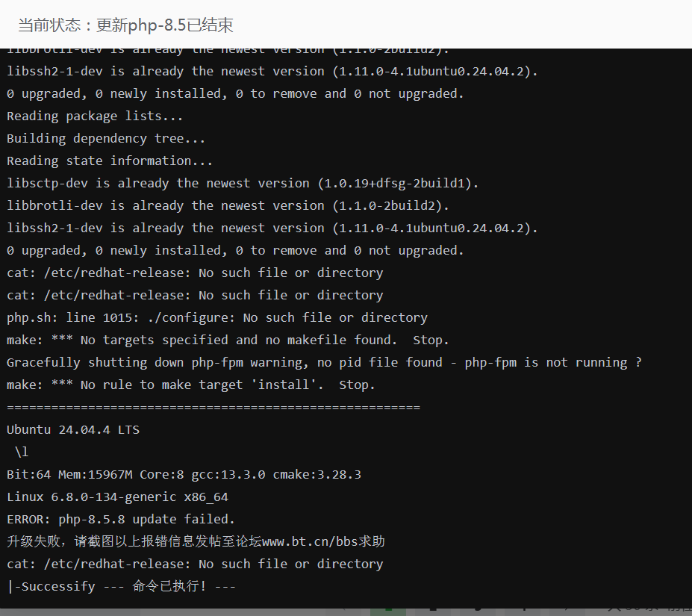Click the 'Reading package lists...' line
Viewport: 692px width, 616px height.
click(95, 116)
